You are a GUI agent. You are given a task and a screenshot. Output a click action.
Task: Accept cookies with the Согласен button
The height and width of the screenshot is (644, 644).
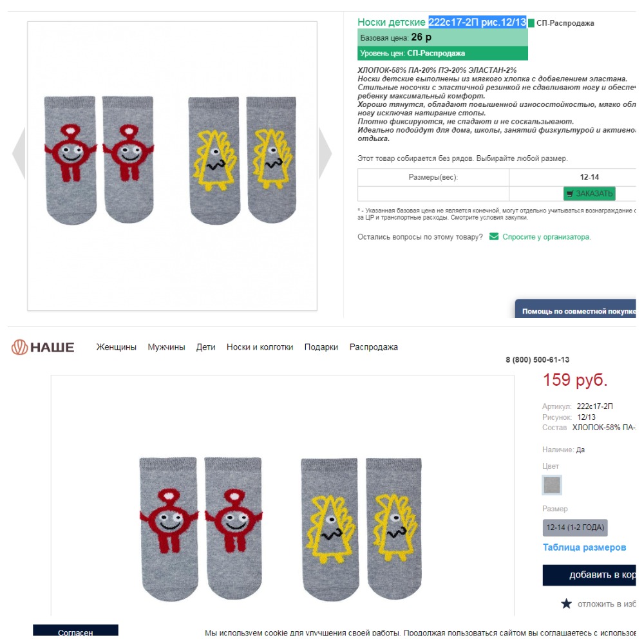click(x=75, y=632)
